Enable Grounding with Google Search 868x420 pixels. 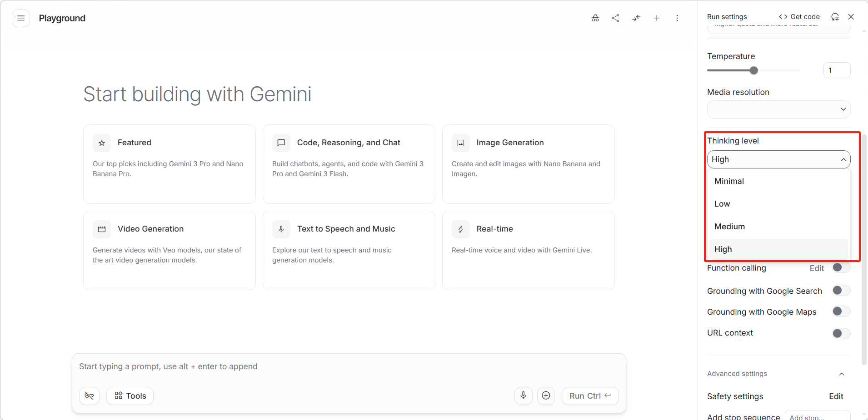point(841,290)
